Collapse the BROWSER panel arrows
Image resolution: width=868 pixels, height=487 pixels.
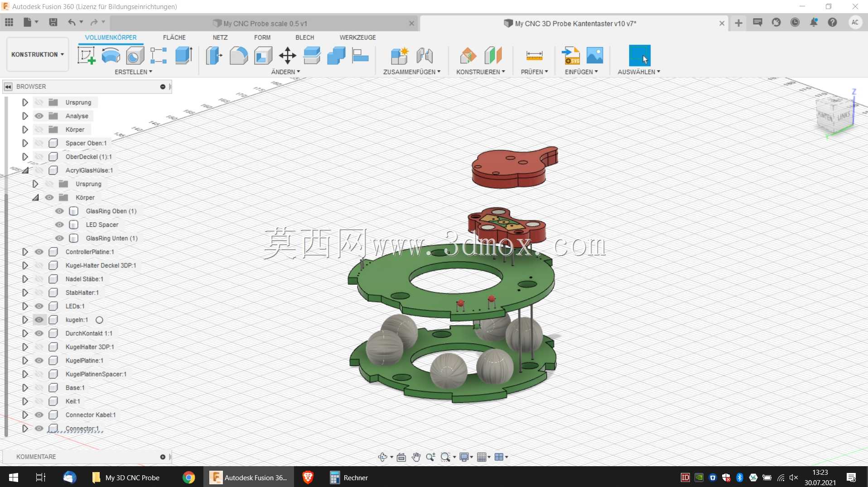[8, 86]
